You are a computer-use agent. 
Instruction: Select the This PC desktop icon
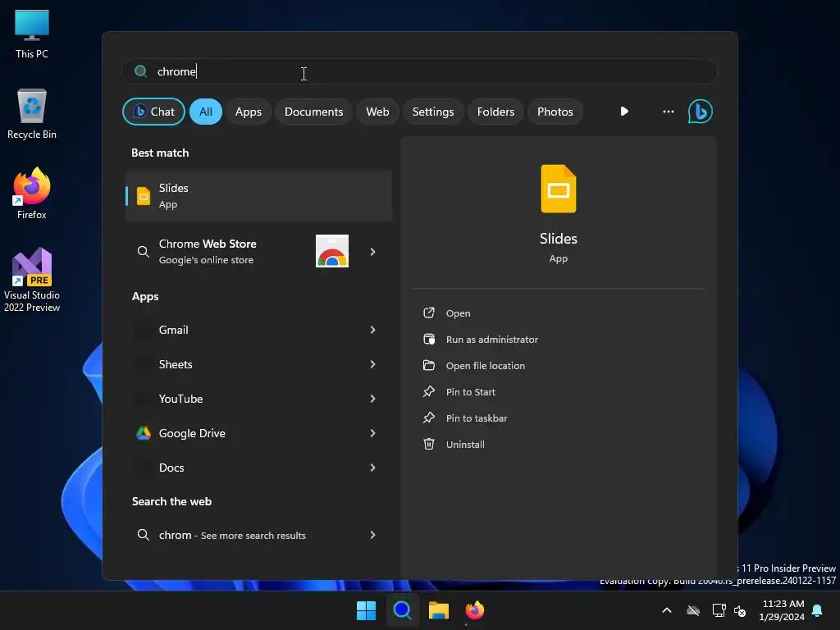click(x=32, y=34)
